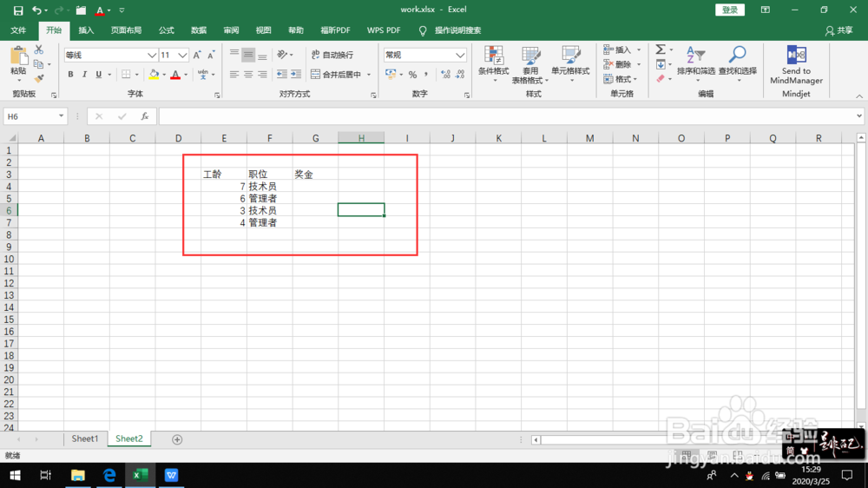Open Windows Start menu
The image size is (868, 488).
coord(15,475)
